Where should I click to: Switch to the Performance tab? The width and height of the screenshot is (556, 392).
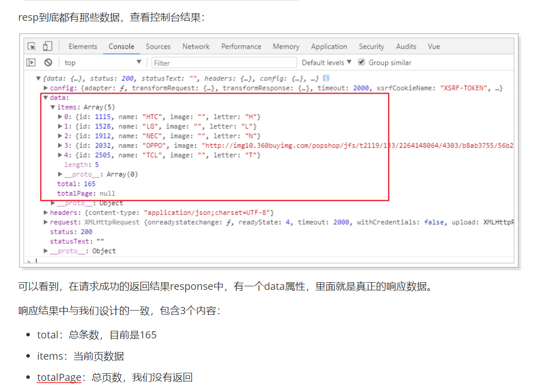[x=241, y=47]
